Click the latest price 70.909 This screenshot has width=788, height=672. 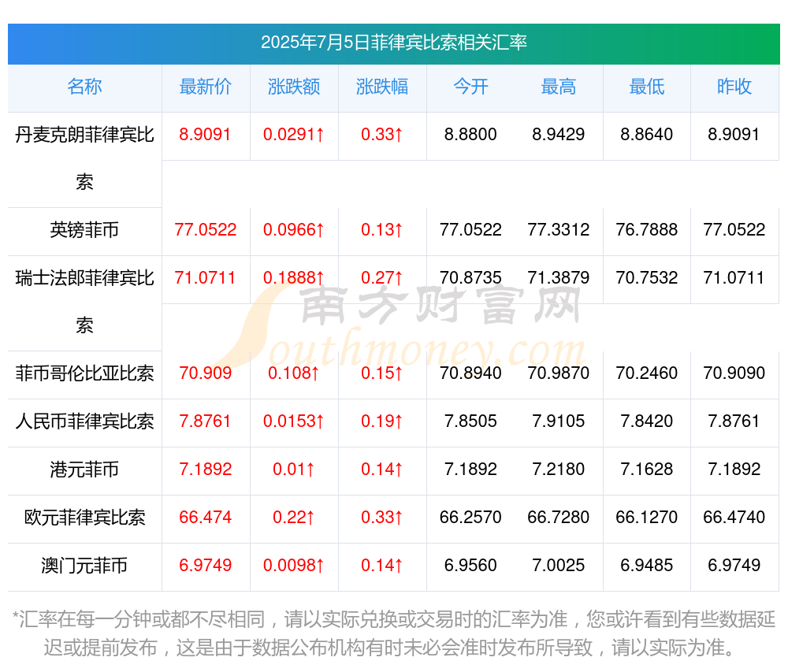[205, 373]
